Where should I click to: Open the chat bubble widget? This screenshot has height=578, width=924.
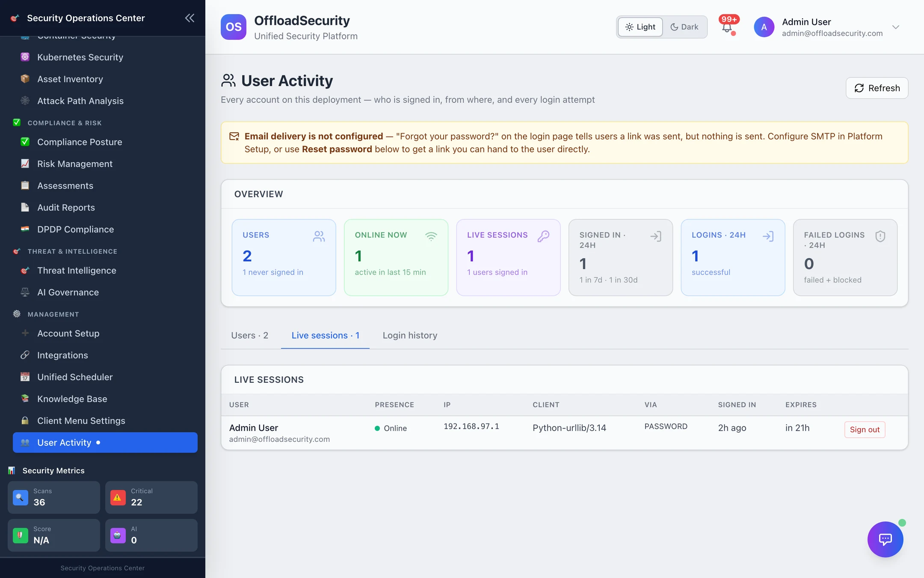(885, 539)
